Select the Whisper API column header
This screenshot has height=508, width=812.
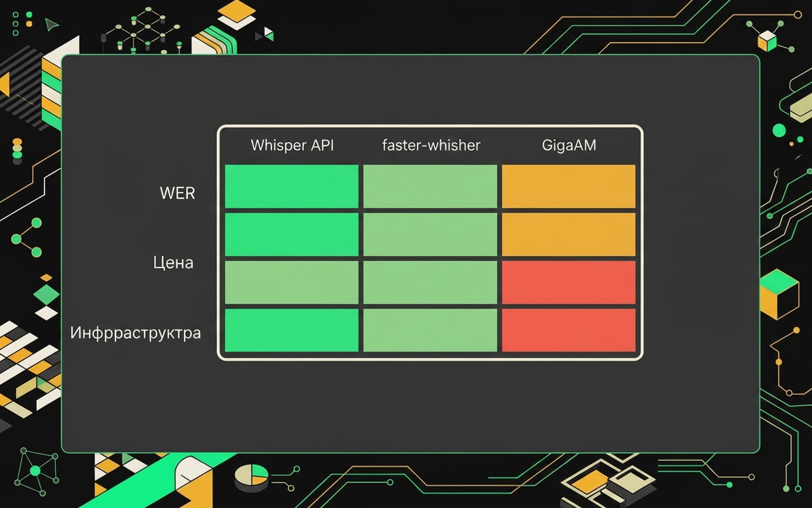[292, 145]
